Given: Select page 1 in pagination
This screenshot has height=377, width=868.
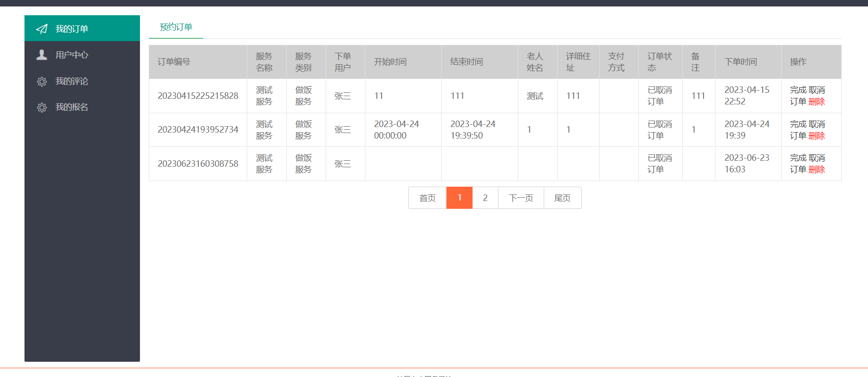Looking at the screenshot, I should [x=460, y=198].
